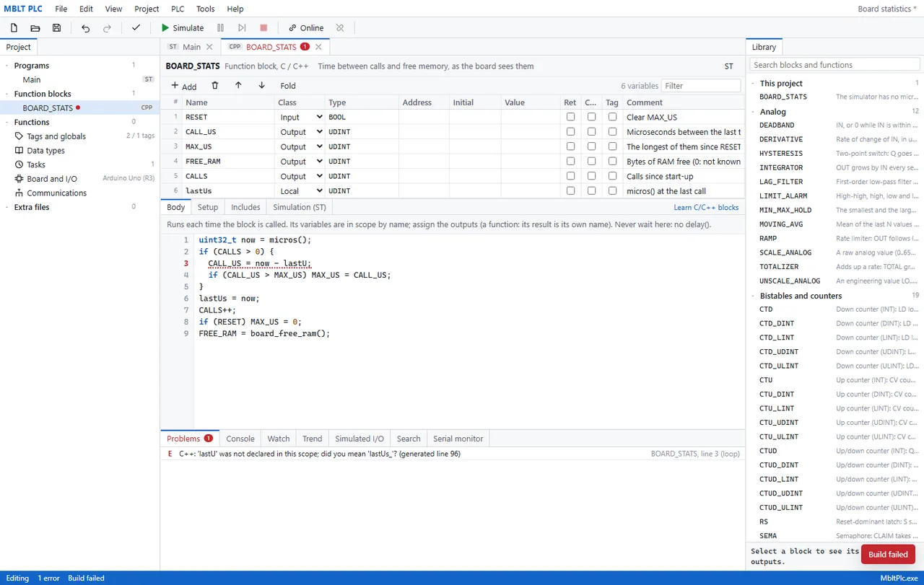Switch to the Console tab
924x585 pixels.
pyautogui.click(x=240, y=439)
